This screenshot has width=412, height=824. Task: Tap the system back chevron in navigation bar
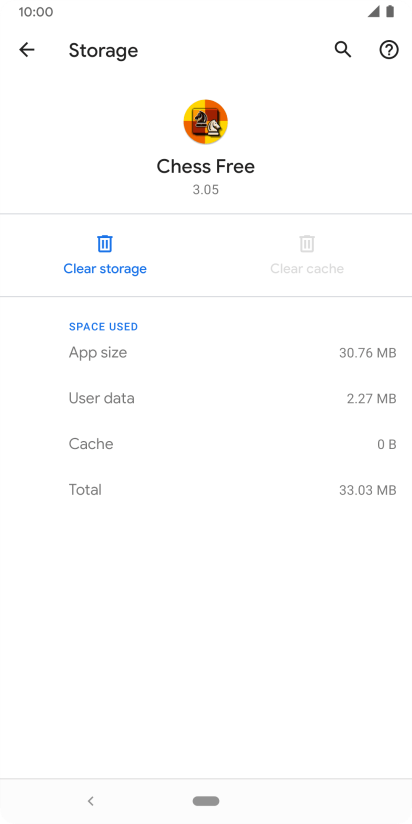coord(91,801)
